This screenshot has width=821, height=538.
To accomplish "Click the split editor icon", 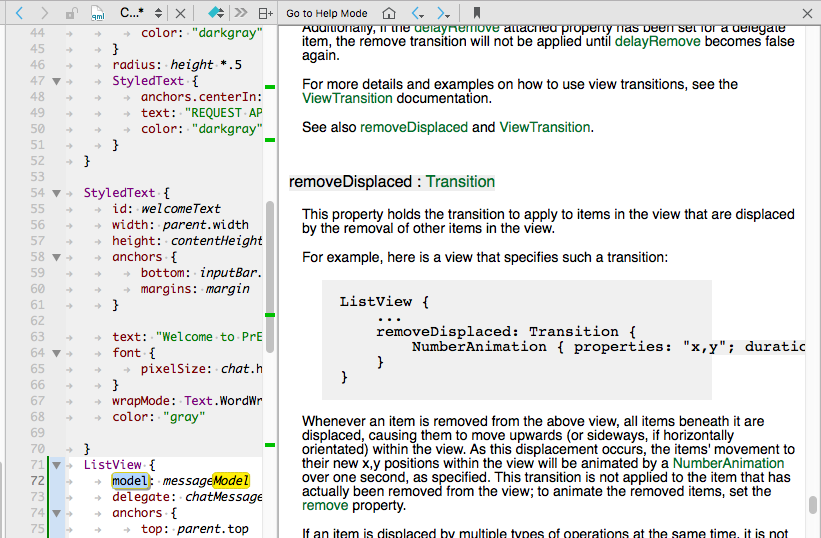I will (265, 14).
